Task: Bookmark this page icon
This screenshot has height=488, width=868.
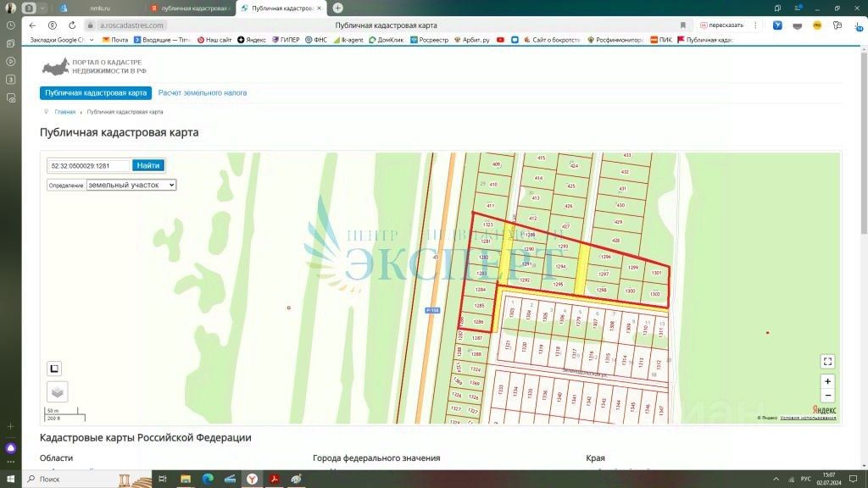Action: pyautogui.click(x=682, y=25)
